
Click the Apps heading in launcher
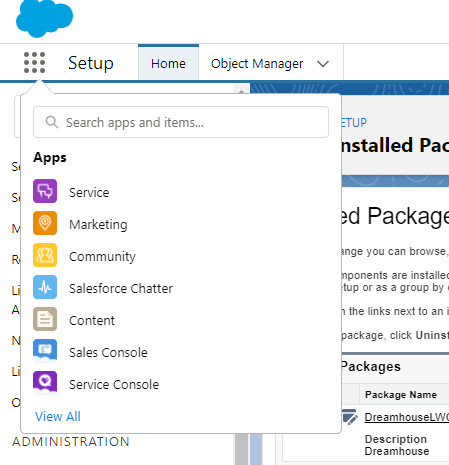click(x=50, y=157)
